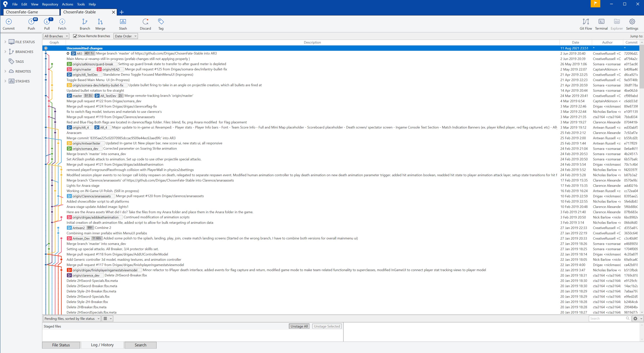This screenshot has width=644, height=353.
Task: Click the Date column header
Action: click(x=576, y=42)
